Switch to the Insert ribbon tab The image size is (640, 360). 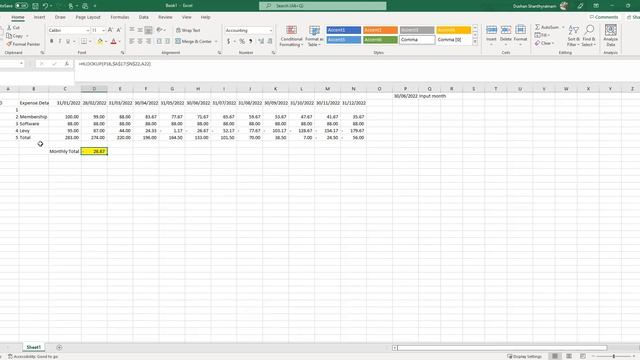[x=40, y=17]
